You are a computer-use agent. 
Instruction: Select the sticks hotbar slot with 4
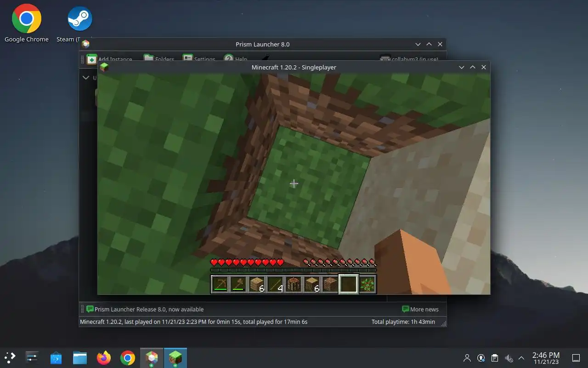pos(275,284)
